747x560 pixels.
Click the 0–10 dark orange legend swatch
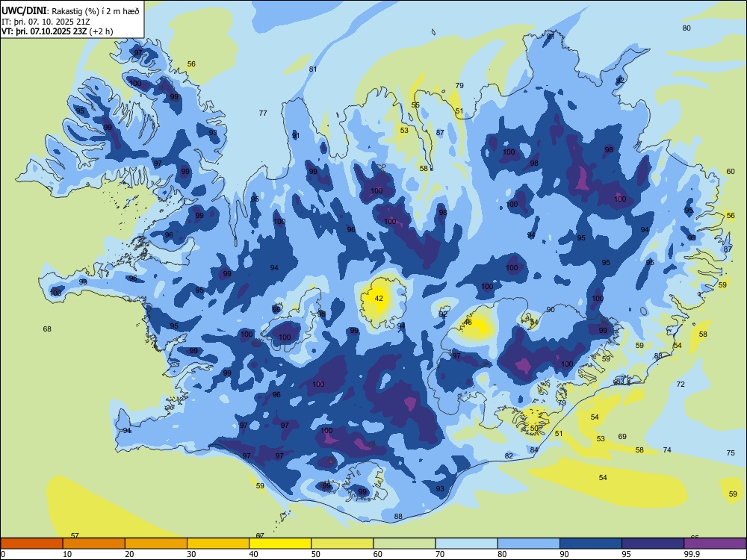[x=31, y=544]
